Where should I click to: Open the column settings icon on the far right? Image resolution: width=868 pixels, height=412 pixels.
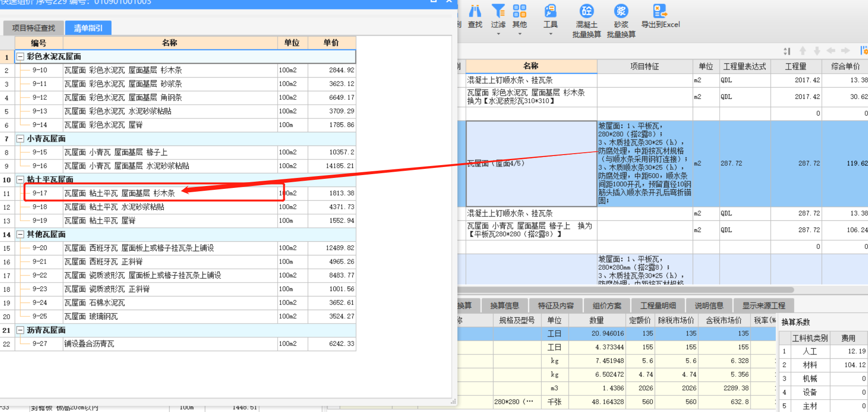tap(863, 50)
